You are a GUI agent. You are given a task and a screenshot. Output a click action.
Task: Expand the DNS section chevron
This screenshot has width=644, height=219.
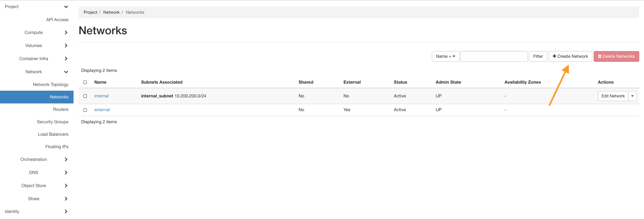(66, 173)
